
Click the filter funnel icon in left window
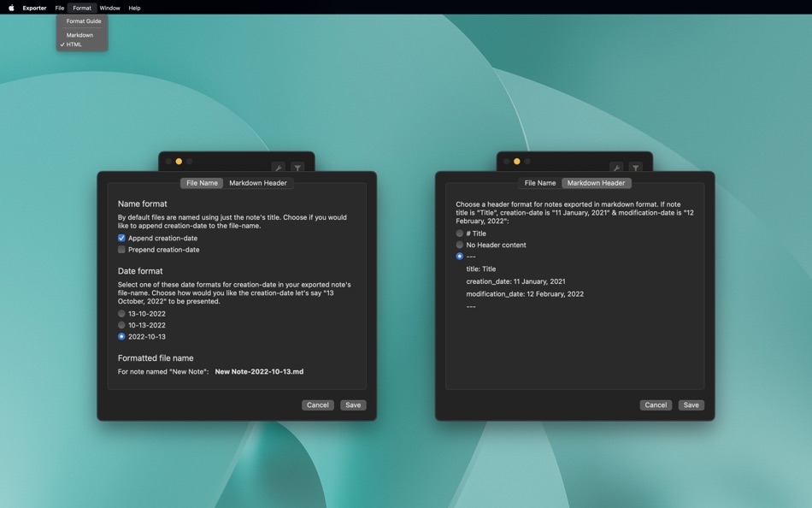(297, 168)
